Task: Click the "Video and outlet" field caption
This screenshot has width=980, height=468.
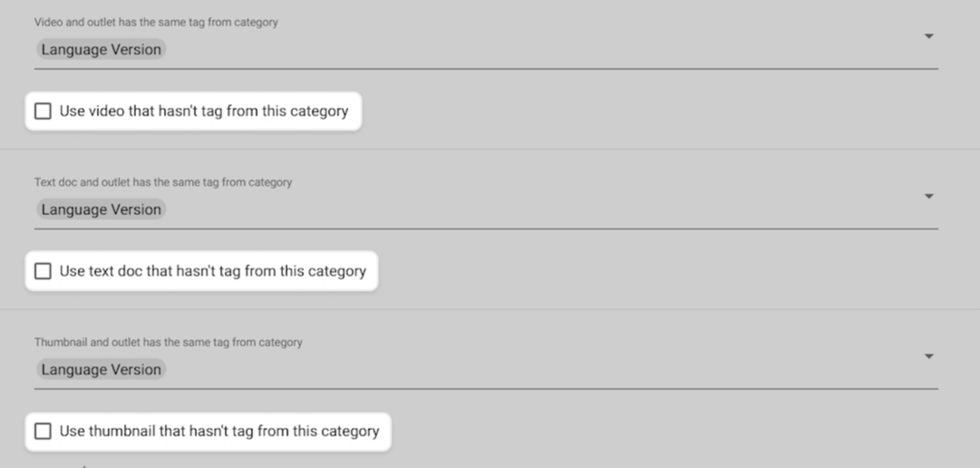Action: (156, 23)
